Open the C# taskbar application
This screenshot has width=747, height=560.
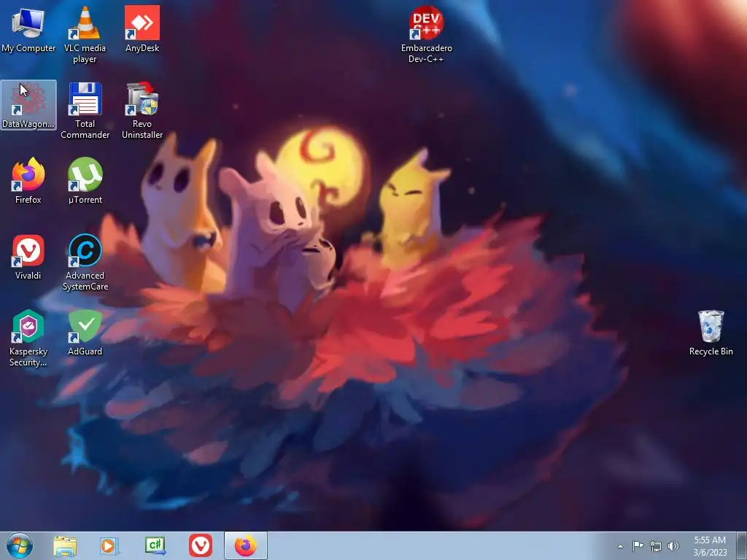point(155,545)
